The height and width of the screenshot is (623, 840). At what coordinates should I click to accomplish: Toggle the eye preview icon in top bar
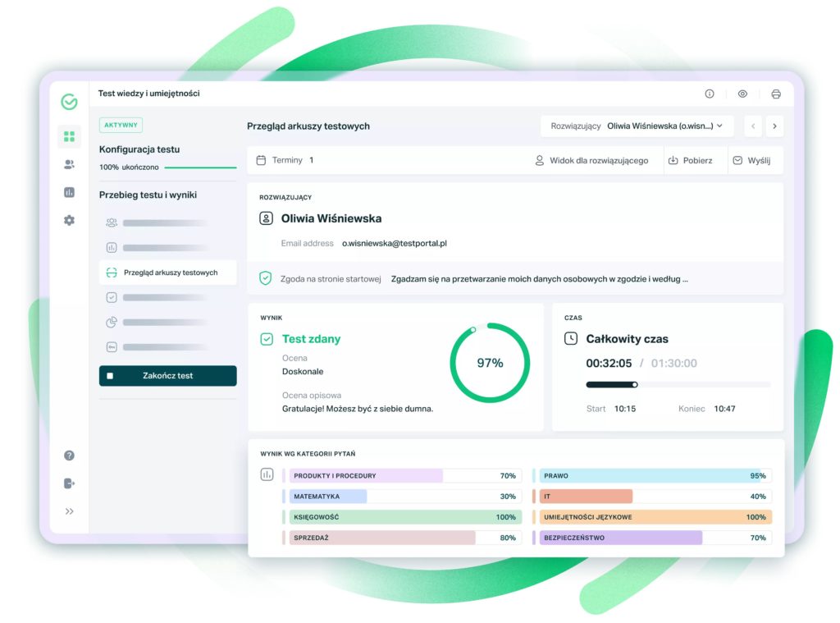(742, 94)
